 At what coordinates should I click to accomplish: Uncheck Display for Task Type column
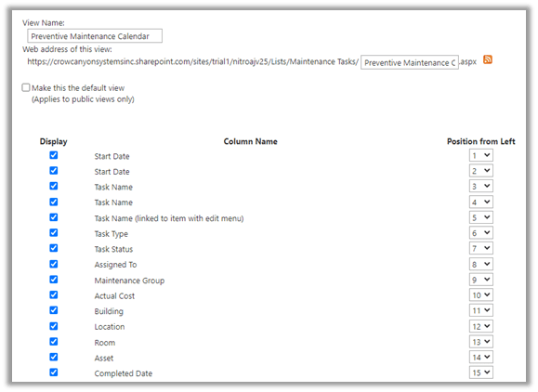(54, 232)
